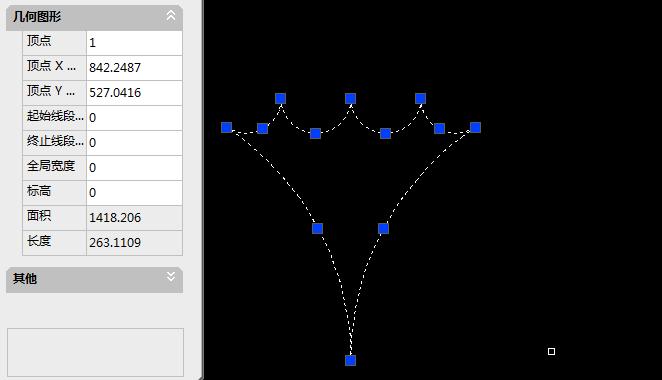
Task: Click the 面积 property label
Action: pyautogui.click(x=39, y=215)
